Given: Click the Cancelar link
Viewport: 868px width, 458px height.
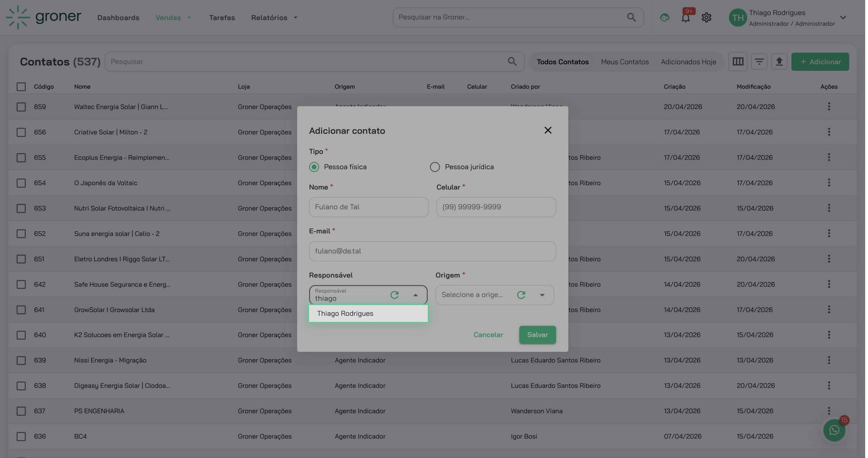Looking at the screenshot, I should click(488, 335).
